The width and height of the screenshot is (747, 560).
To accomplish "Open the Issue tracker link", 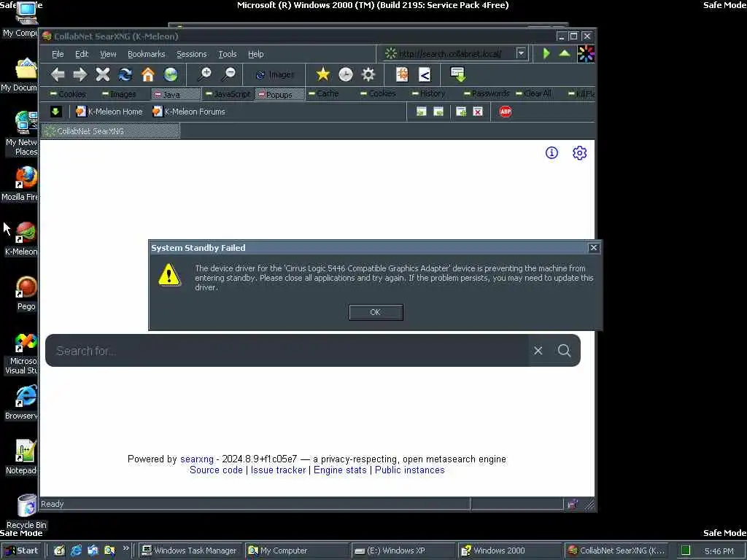I will tap(278, 470).
